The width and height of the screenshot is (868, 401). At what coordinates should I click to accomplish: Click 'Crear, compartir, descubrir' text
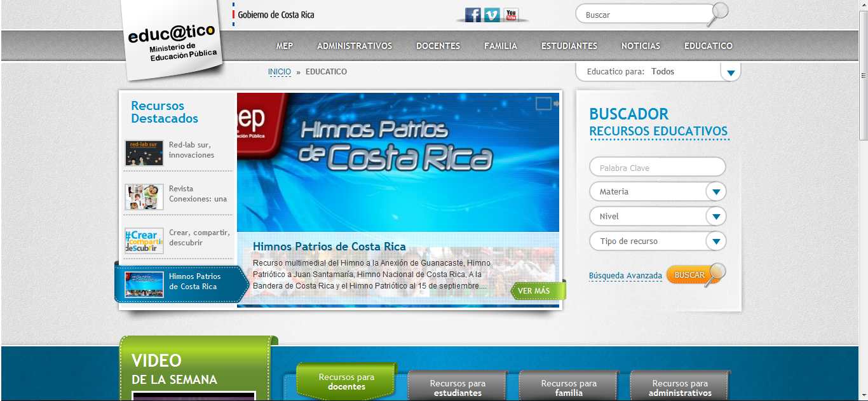coord(199,238)
